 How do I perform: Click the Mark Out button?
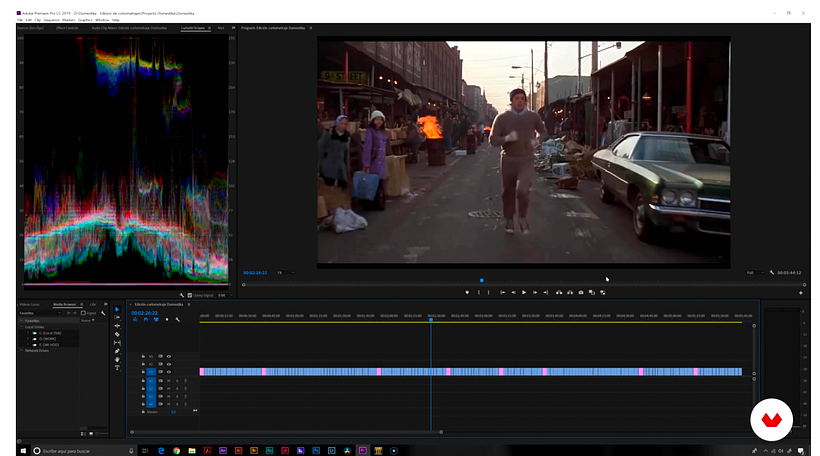tap(488, 292)
